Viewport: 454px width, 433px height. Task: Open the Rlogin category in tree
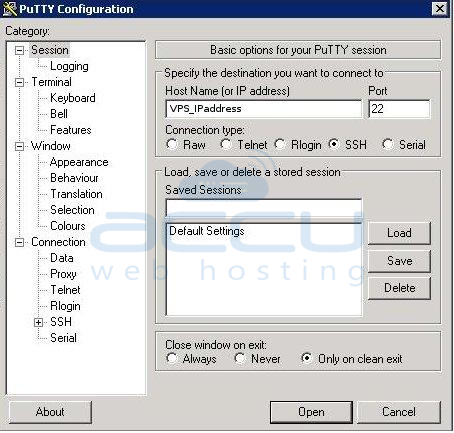(x=65, y=306)
